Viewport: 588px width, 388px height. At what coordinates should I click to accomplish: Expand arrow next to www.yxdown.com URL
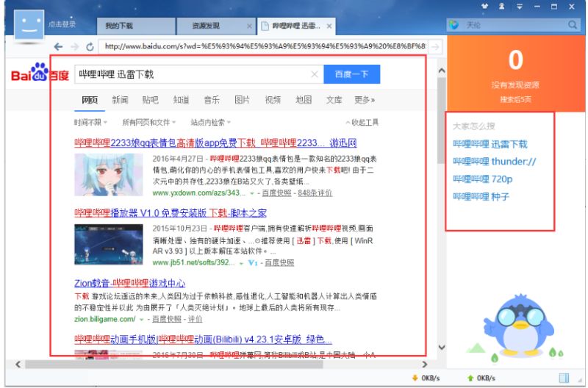252,193
